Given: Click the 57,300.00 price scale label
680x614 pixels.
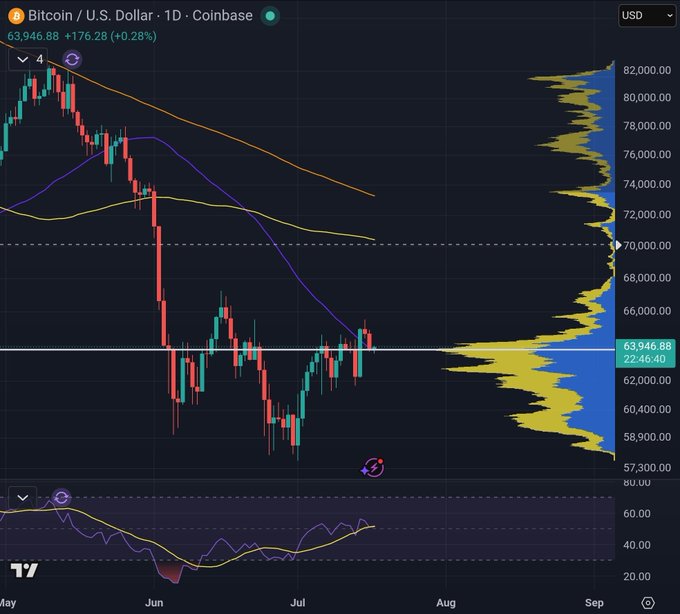Looking at the screenshot, I should (647, 468).
